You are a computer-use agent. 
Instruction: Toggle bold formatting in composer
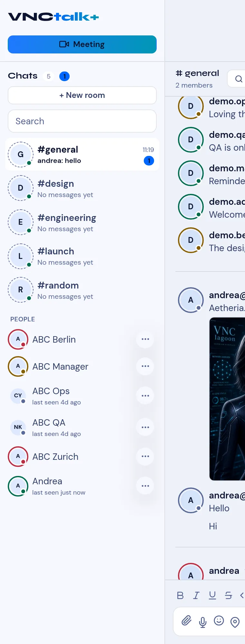click(x=180, y=595)
